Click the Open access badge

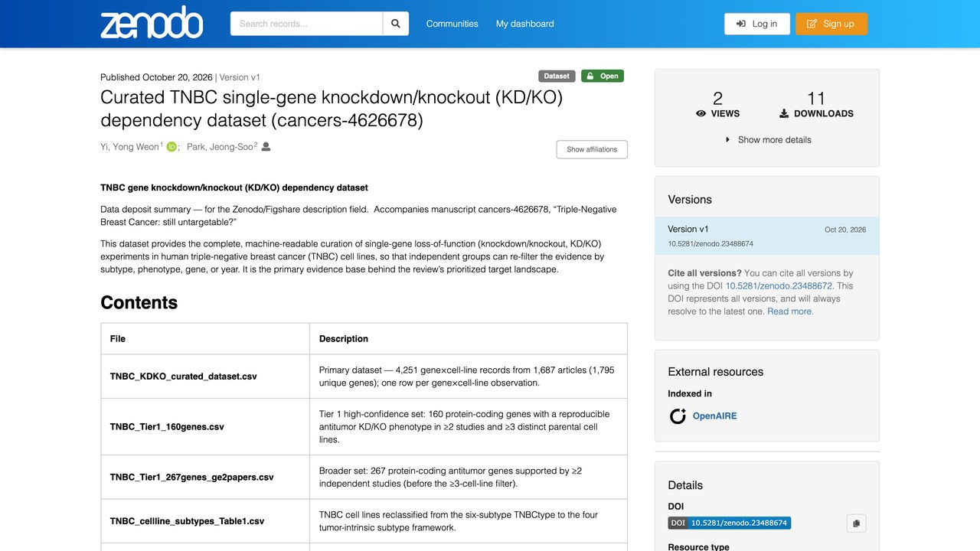click(x=603, y=77)
